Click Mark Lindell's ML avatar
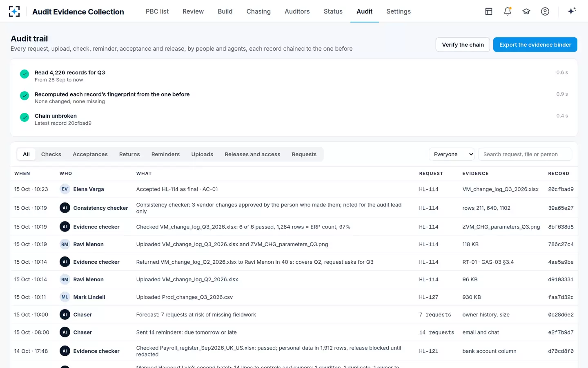Viewport: 588px width, 368px height. pyautogui.click(x=65, y=297)
